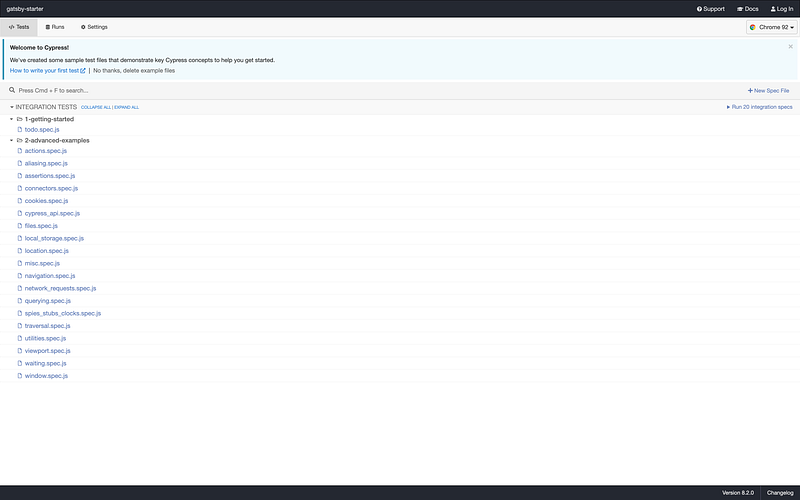This screenshot has width=800, height=500.
Task: Open the Chrome 92 browser dropdown
Action: point(771,27)
